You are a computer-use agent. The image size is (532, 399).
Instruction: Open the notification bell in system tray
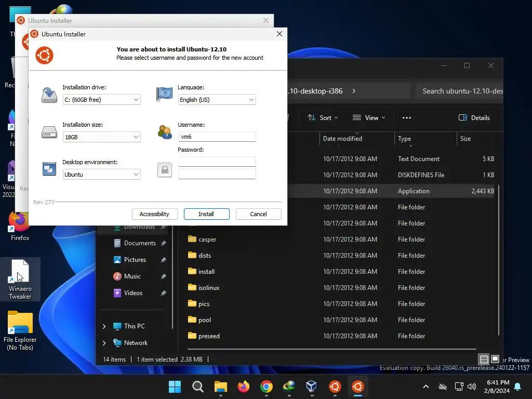pyautogui.click(x=518, y=387)
